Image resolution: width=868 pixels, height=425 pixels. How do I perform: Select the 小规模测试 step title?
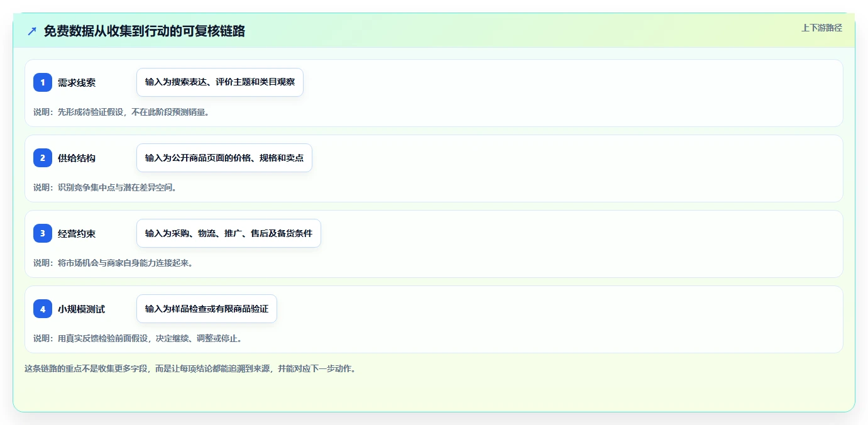[81, 309]
